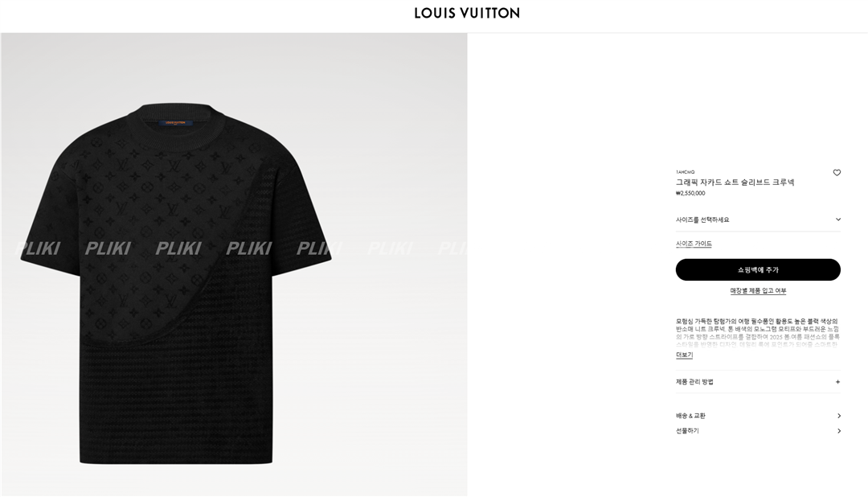868x497 pixels.
Task: Open the 사이즈를 선택하세요 size dropdown
Action: coord(758,220)
